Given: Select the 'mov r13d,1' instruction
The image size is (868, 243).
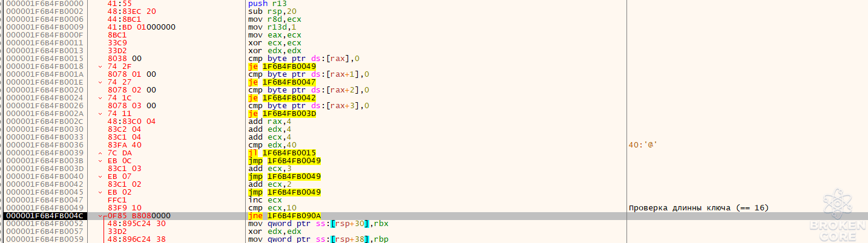Looking at the screenshot, I should (271, 27).
